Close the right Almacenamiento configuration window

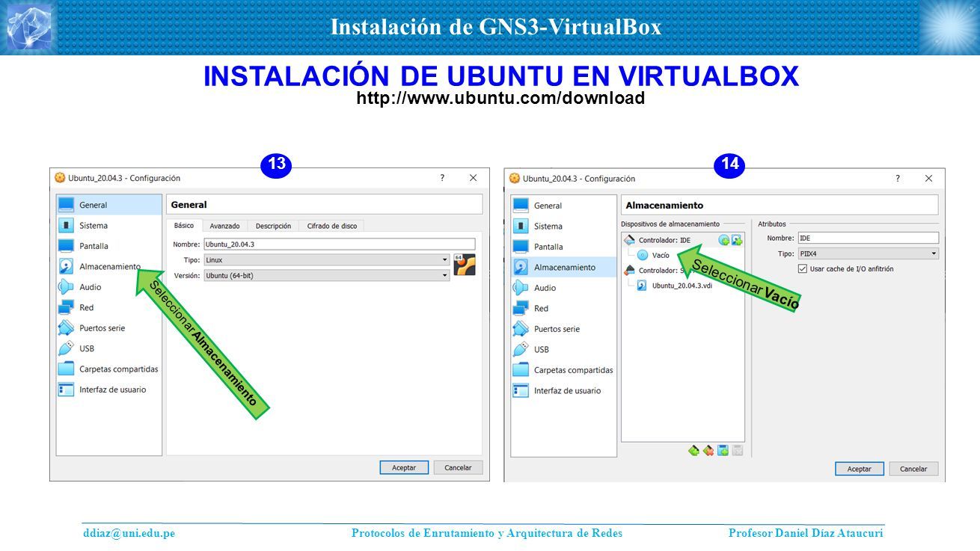928,179
